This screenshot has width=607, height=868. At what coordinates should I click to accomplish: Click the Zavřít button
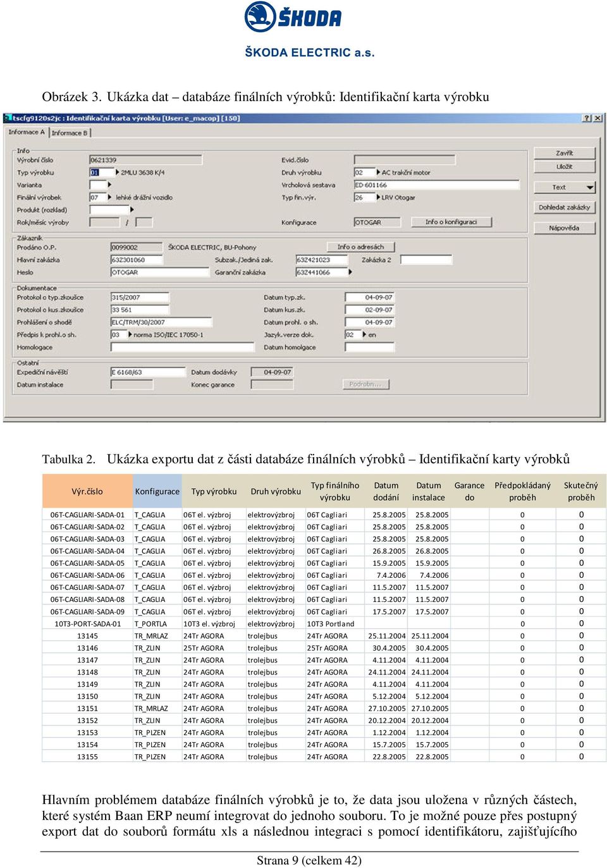pos(565,154)
